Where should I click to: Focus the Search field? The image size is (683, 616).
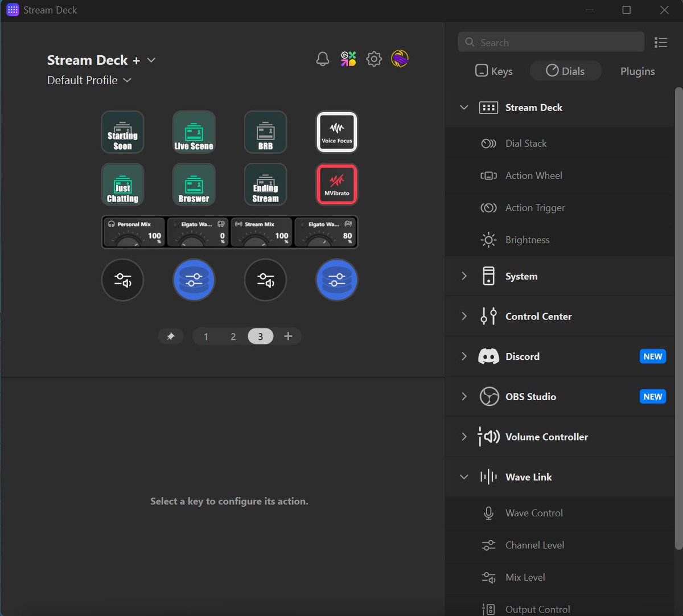[x=551, y=42]
